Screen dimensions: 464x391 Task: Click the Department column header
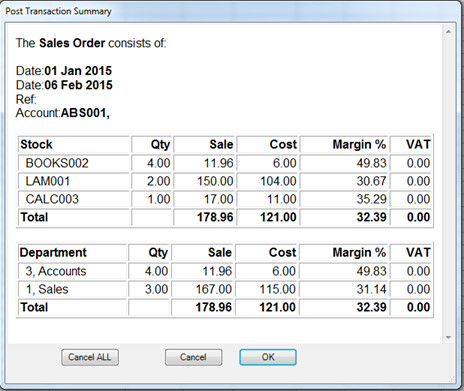72,252
